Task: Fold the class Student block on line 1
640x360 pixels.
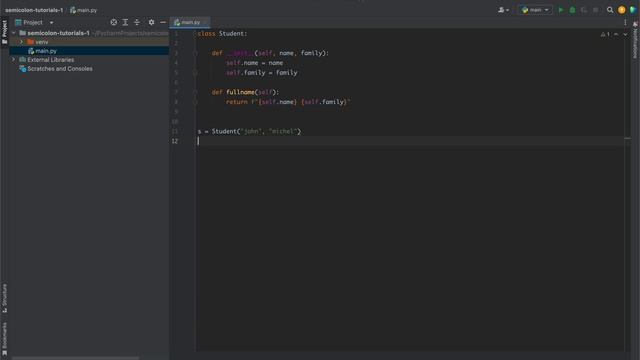Action: (x=195, y=33)
